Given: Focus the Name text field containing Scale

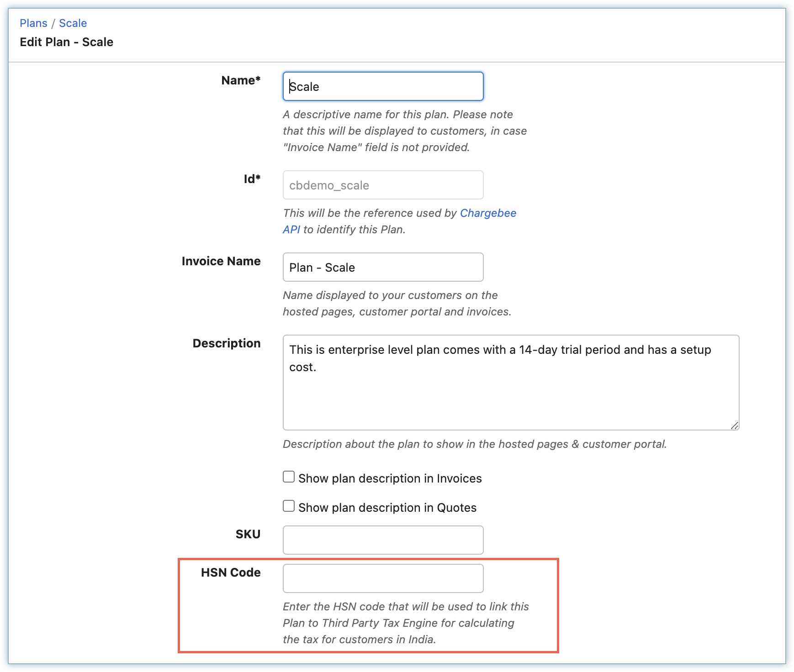Looking at the screenshot, I should click(x=383, y=86).
